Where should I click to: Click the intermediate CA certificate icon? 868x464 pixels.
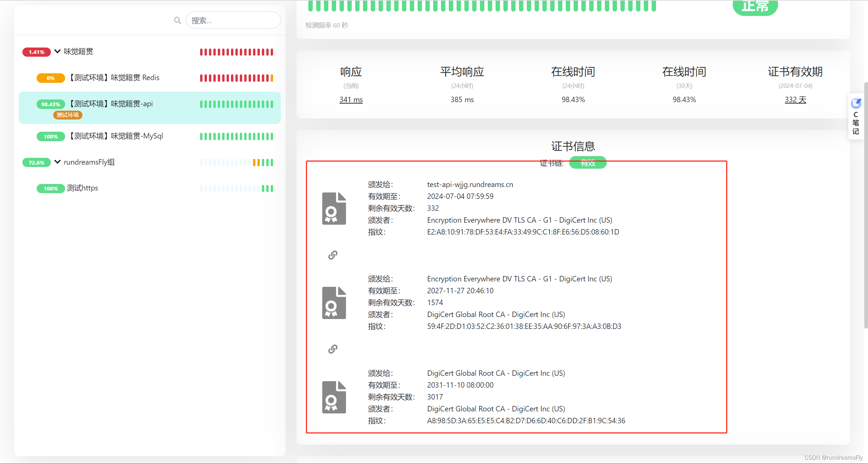[334, 303]
